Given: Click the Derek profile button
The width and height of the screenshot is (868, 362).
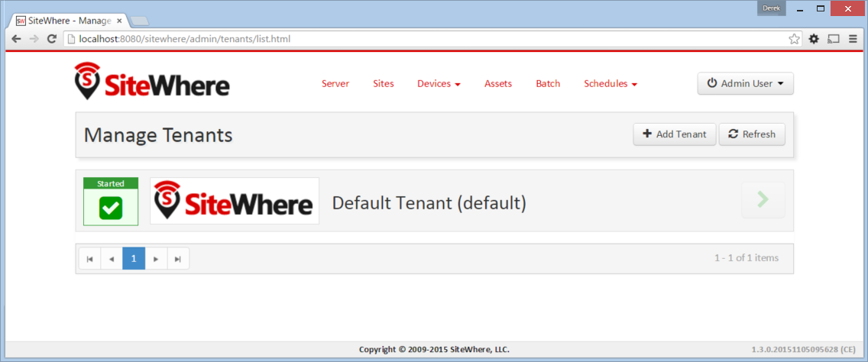Looking at the screenshot, I should [x=772, y=8].
